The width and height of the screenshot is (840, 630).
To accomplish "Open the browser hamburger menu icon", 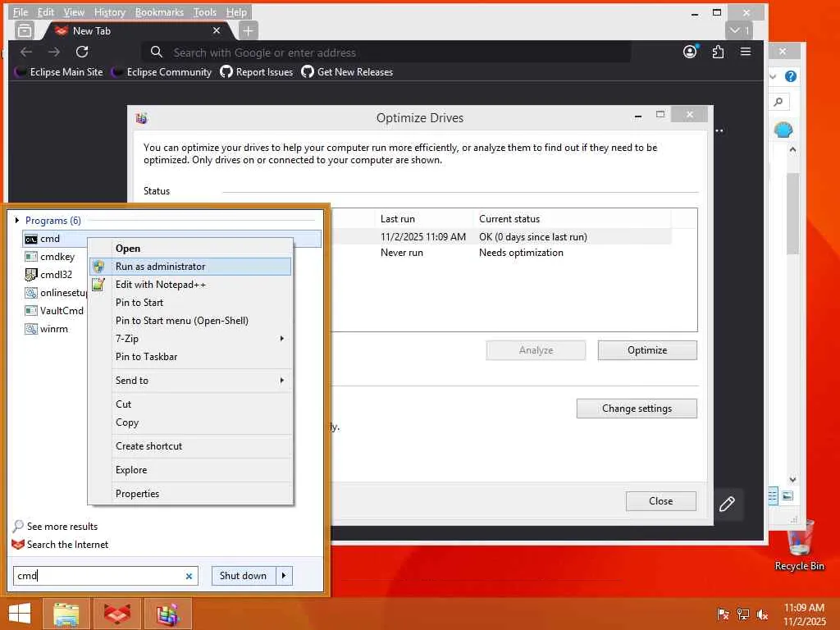I will click(x=745, y=52).
